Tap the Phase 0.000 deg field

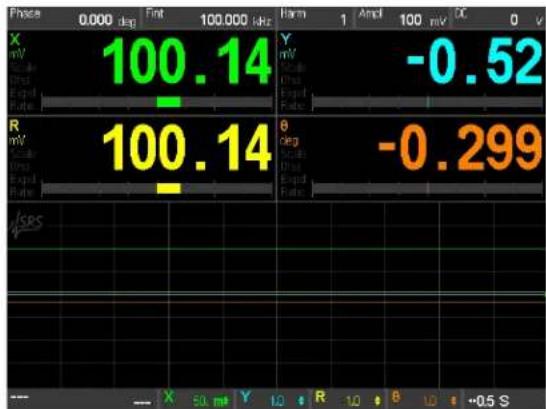(73, 19)
